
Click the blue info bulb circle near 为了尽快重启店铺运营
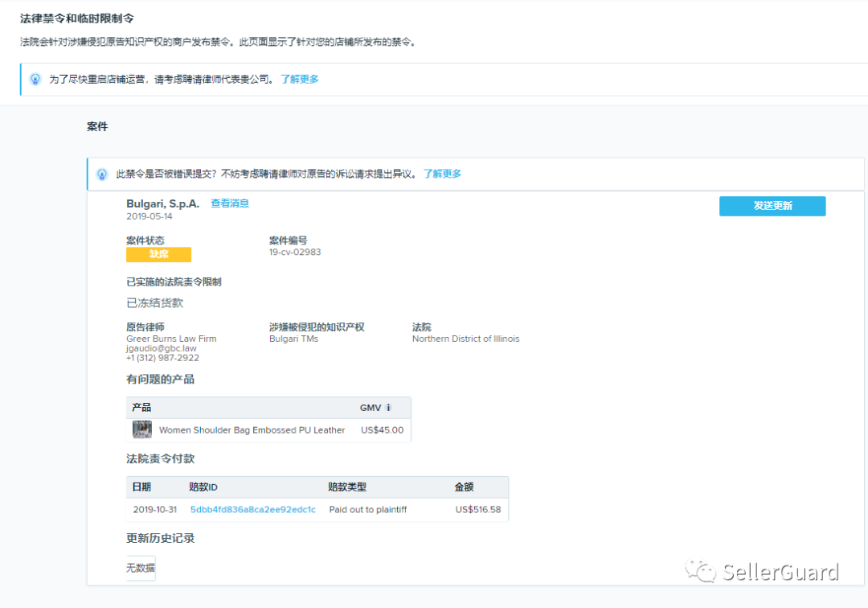point(34,80)
